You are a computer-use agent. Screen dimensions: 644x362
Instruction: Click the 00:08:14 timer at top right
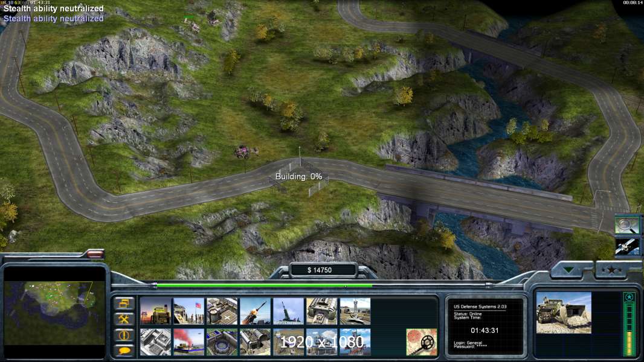click(633, 2)
